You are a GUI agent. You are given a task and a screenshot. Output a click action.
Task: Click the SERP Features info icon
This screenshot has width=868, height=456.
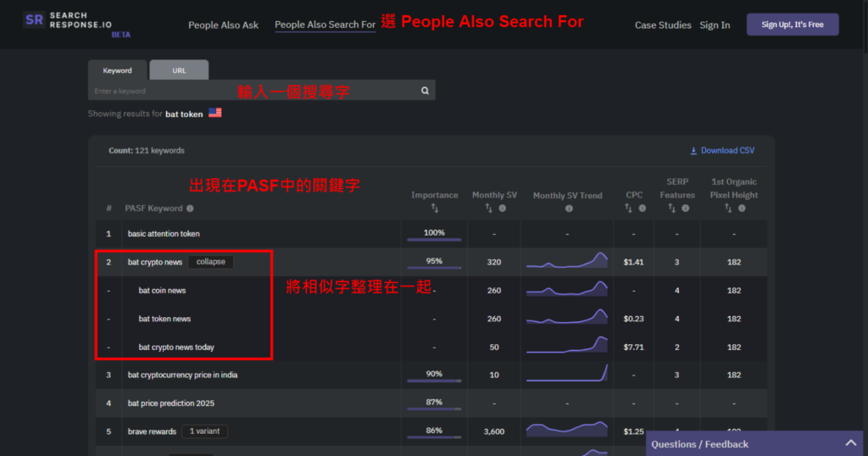pyautogui.click(x=685, y=209)
